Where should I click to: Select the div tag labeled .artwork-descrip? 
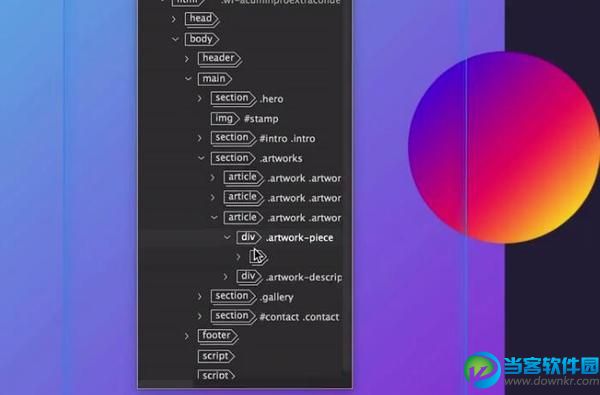tap(249, 277)
